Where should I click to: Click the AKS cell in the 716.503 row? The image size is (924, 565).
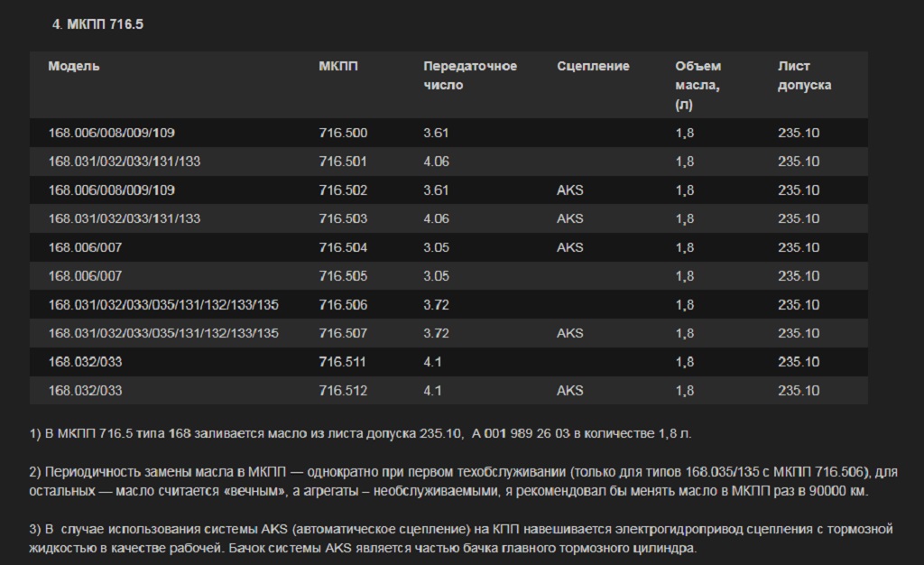pos(569,218)
